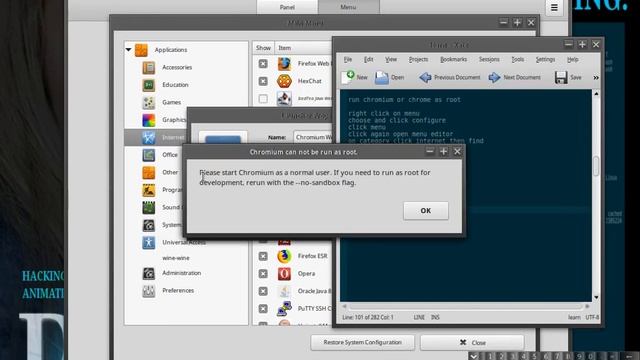The image size is (640, 360).
Task: Switch to the Panel tab
Action: 287,7
